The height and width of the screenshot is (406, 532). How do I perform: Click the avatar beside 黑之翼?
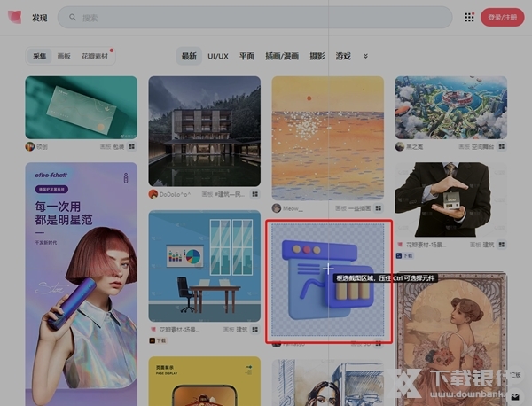click(400, 146)
